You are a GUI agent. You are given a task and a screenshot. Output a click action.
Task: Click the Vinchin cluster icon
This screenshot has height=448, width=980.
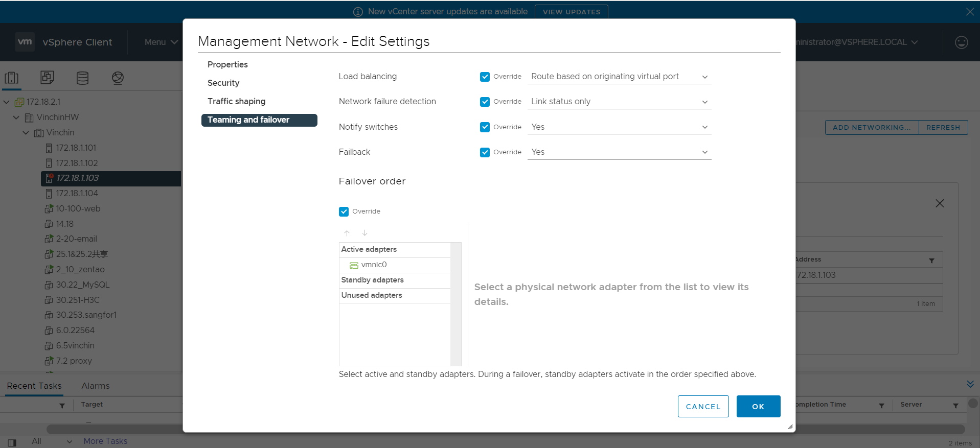pos(39,133)
